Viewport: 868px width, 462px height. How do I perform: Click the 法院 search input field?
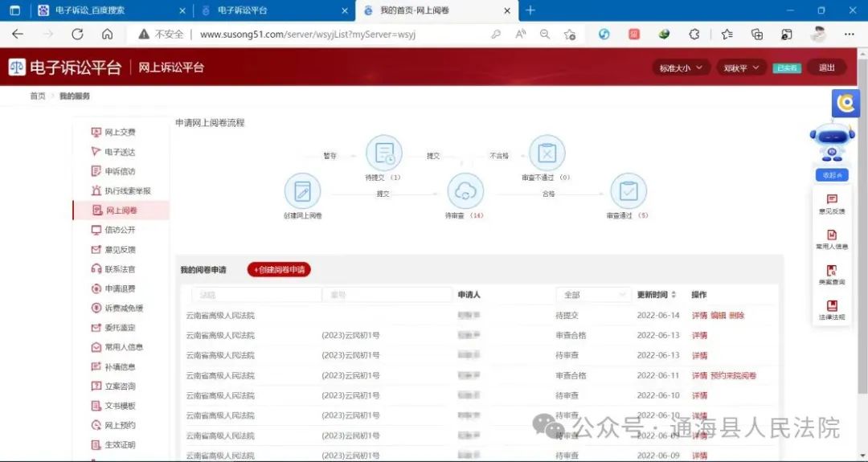pos(256,295)
